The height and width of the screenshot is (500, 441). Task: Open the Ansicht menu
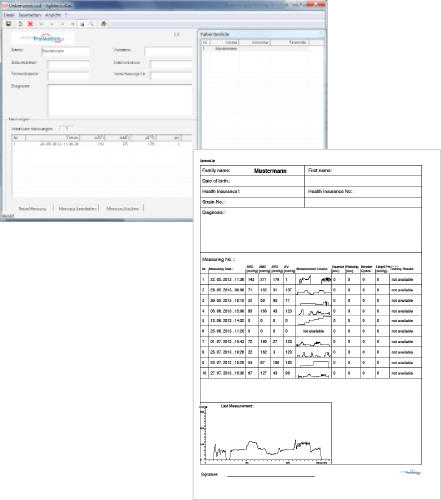(x=53, y=15)
